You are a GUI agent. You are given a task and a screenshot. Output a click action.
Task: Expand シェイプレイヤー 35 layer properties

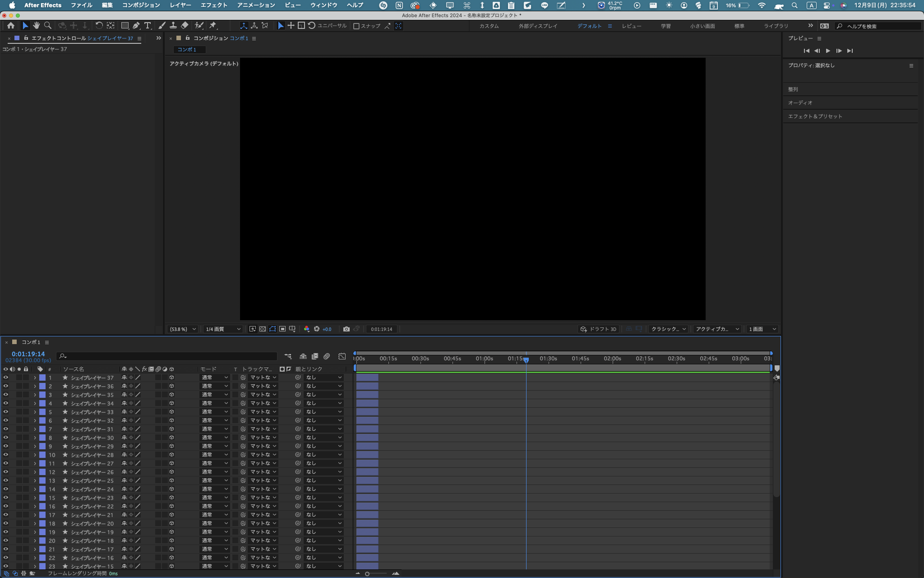pos(35,395)
